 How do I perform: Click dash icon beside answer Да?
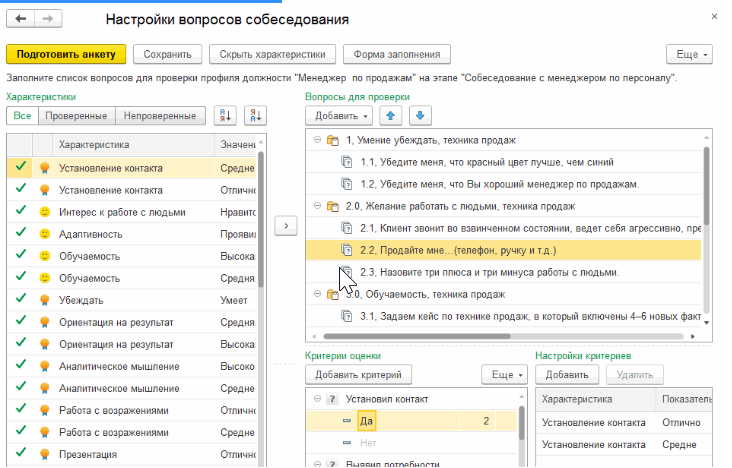click(x=347, y=421)
